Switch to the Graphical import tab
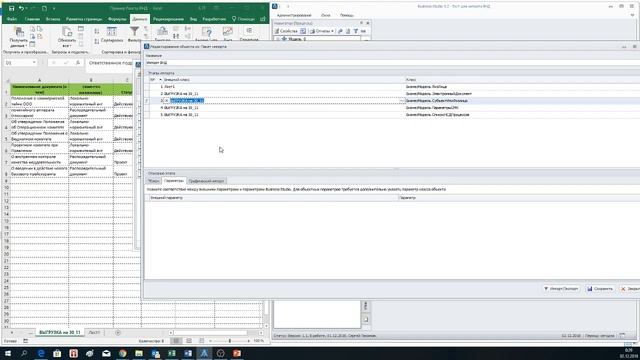This screenshot has height=360, width=640. (x=207, y=181)
